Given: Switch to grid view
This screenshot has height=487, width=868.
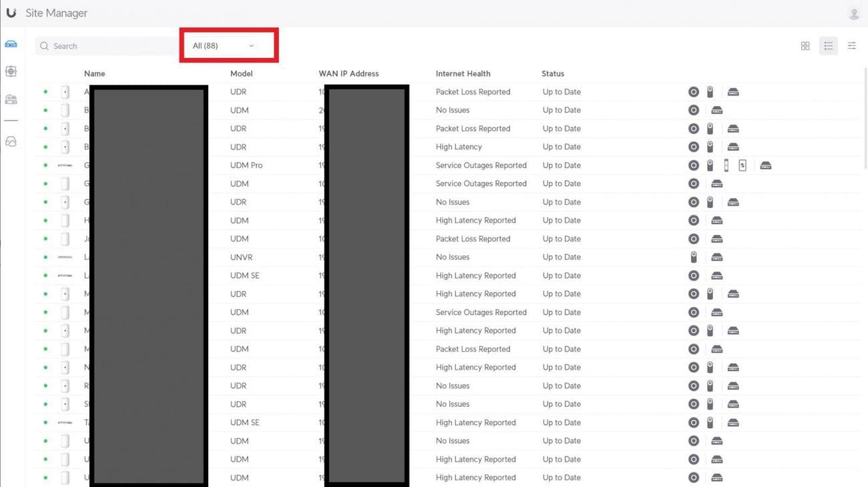Looking at the screenshot, I should 805,46.
